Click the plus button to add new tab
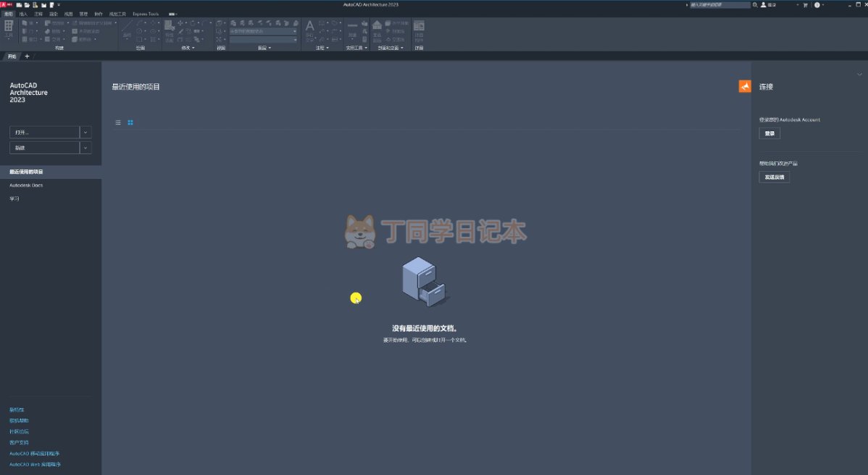Viewport: 868px width, 475px height. (27, 56)
